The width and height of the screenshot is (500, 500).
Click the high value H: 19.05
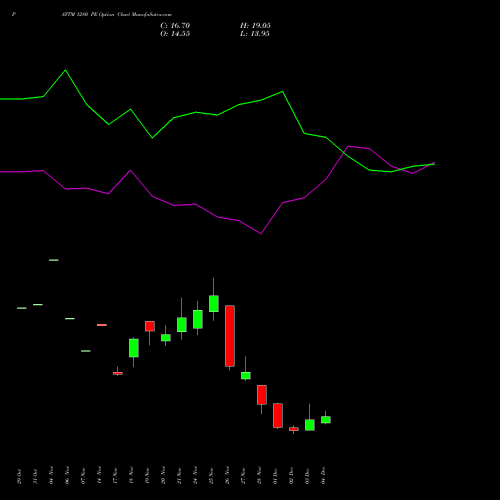point(255,26)
